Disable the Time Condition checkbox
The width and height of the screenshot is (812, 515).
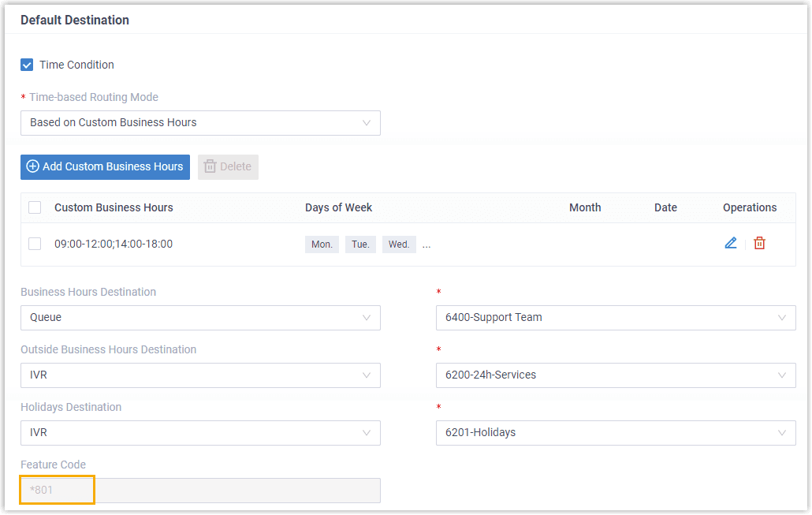tap(26, 65)
